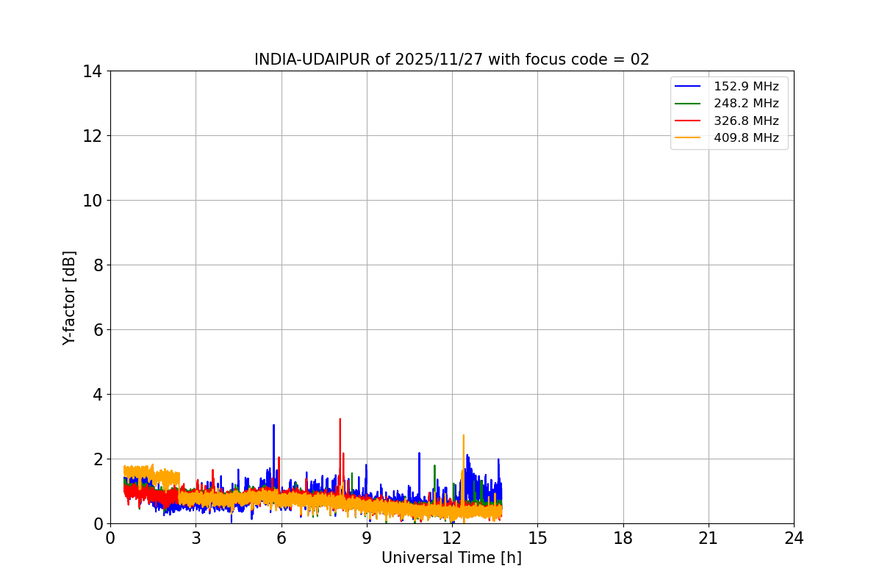Click the x-axis tick label 12
This screenshot has width=882, height=588.
[452, 538]
